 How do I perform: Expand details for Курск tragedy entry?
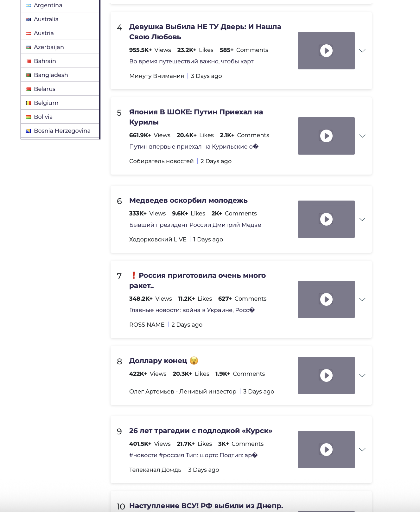[362, 450]
